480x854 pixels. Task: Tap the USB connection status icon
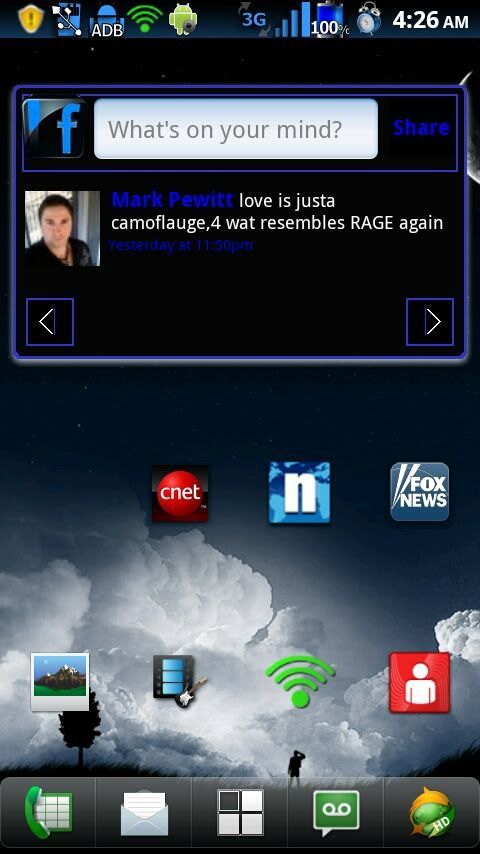click(66, 19)
